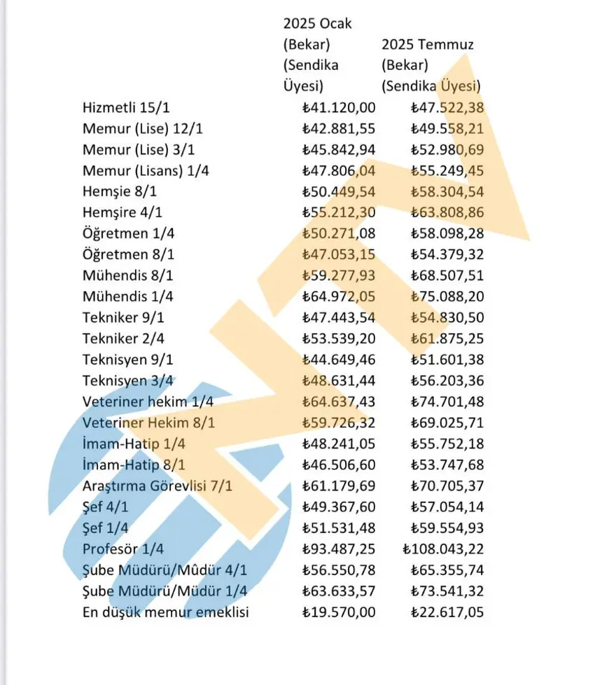
Task: Click the "2025 Ocak" column header
Action: coord(317,24)
